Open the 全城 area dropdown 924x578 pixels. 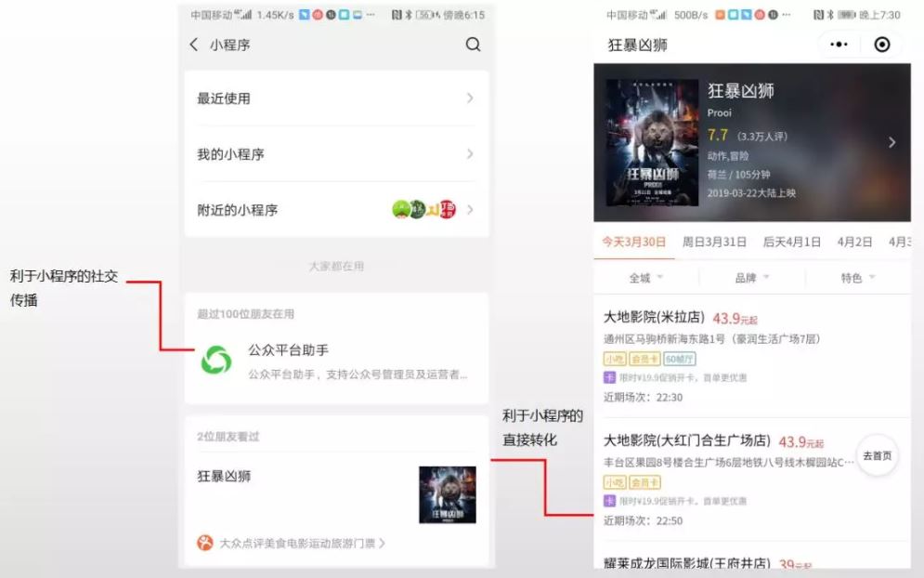(x=645, y=278)
